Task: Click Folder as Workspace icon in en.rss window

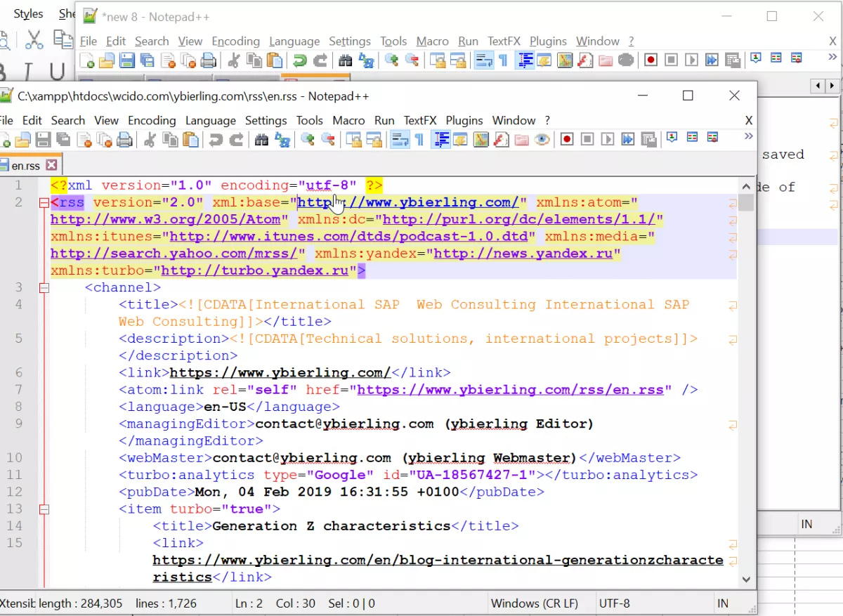Action: click(521, 140)
